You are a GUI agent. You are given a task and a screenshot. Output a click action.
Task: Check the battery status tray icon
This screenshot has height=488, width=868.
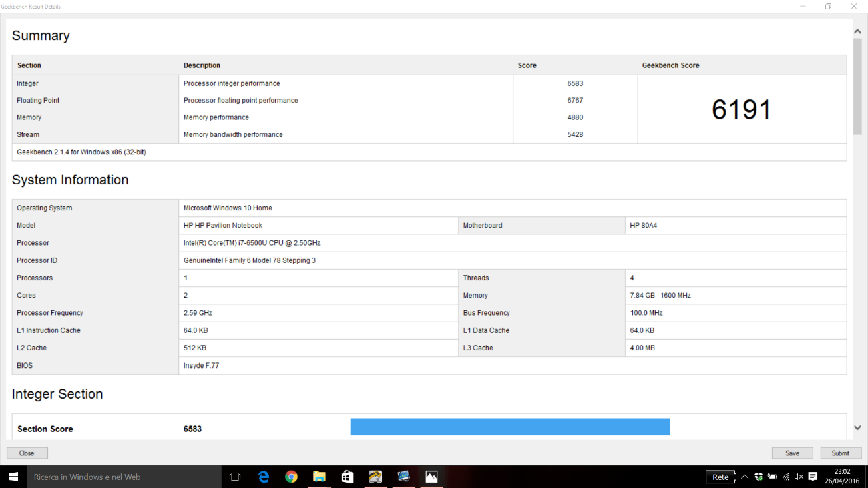pos(772,477)
